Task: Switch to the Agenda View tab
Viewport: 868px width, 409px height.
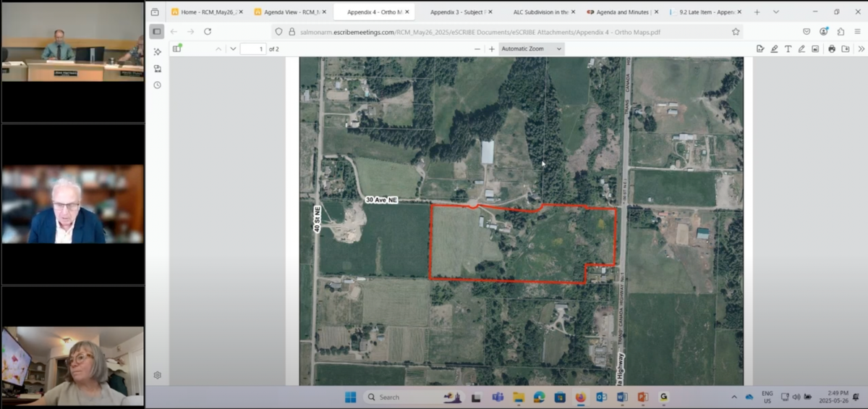Action: 290,12
